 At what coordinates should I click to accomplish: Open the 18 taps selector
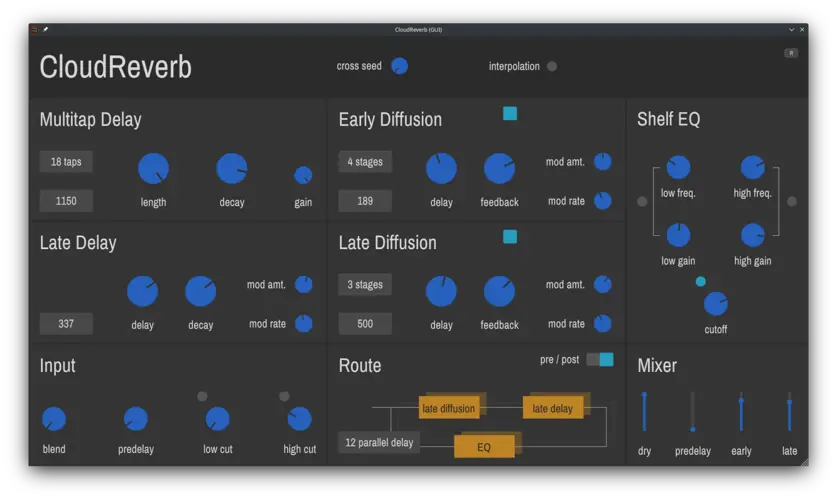(x=66, y=162)
